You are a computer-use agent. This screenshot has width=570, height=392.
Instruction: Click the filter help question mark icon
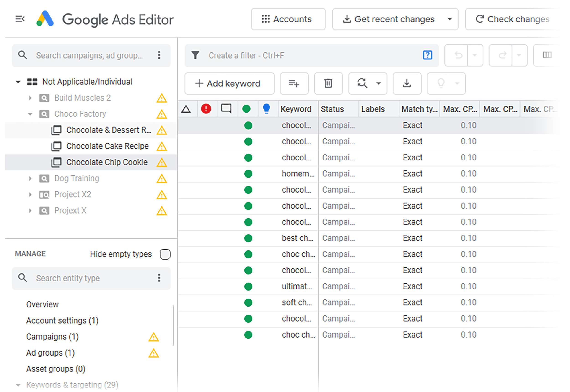click(427, 55)
